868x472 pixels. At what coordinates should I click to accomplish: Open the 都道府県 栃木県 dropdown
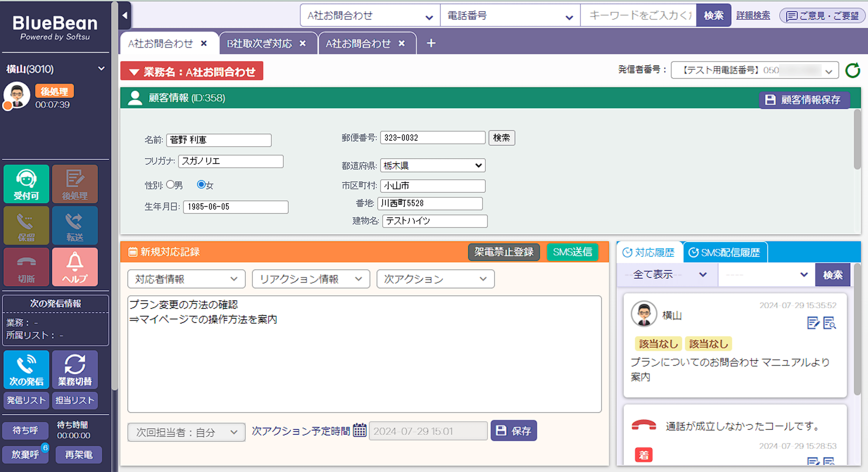pos(433,165)
